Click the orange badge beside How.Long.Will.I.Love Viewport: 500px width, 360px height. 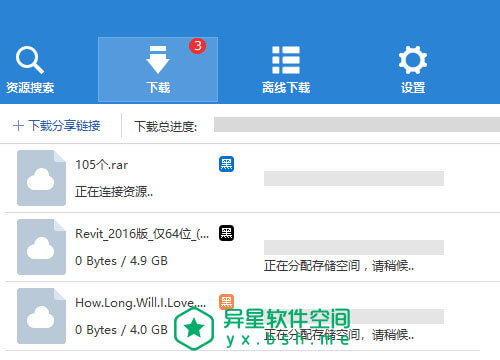(x=226, y=302)
